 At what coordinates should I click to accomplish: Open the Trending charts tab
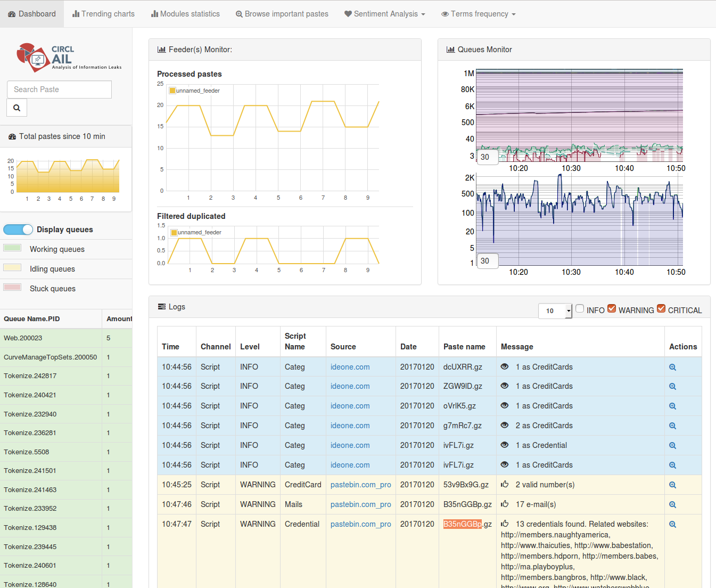103,14
